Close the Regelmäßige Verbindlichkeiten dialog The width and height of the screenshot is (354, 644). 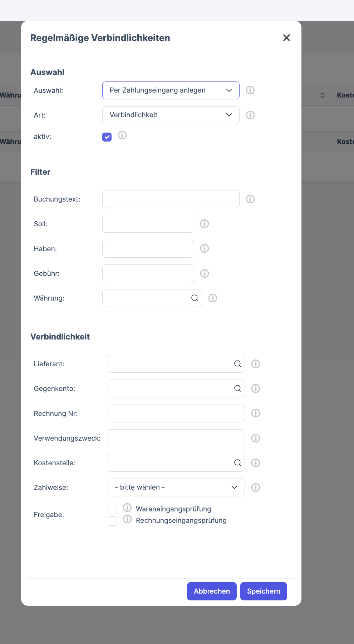pyautogui.click(x=286, y=38)
